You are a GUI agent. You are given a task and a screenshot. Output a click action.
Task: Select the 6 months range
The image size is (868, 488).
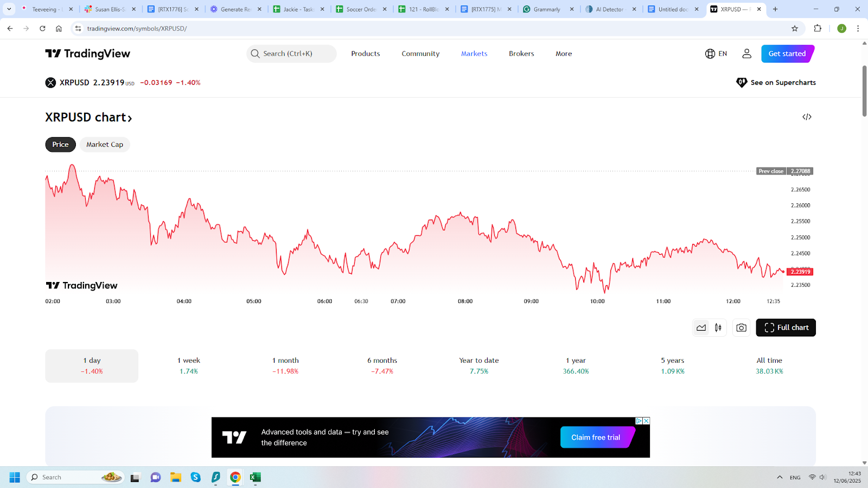(x=382, y=366)
